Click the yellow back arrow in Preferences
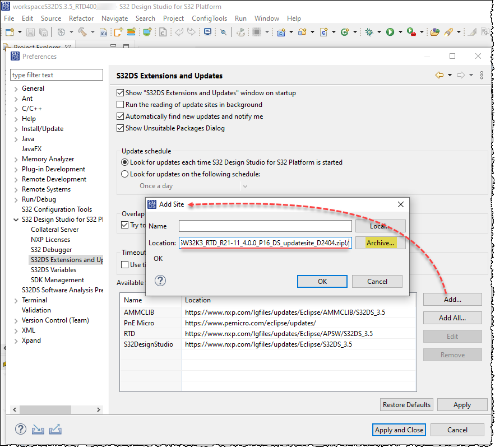This screenshot has height=448, width=495. (439, 75)
